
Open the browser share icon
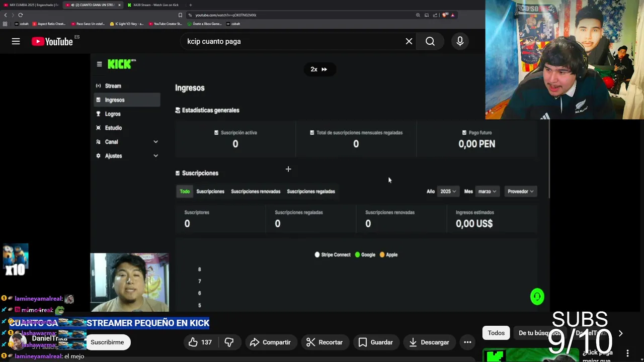click(435, 15)
